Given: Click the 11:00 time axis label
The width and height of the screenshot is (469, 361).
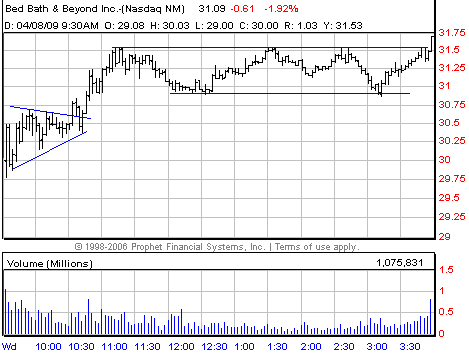Looking at the screenshot, I should [114, 347].
